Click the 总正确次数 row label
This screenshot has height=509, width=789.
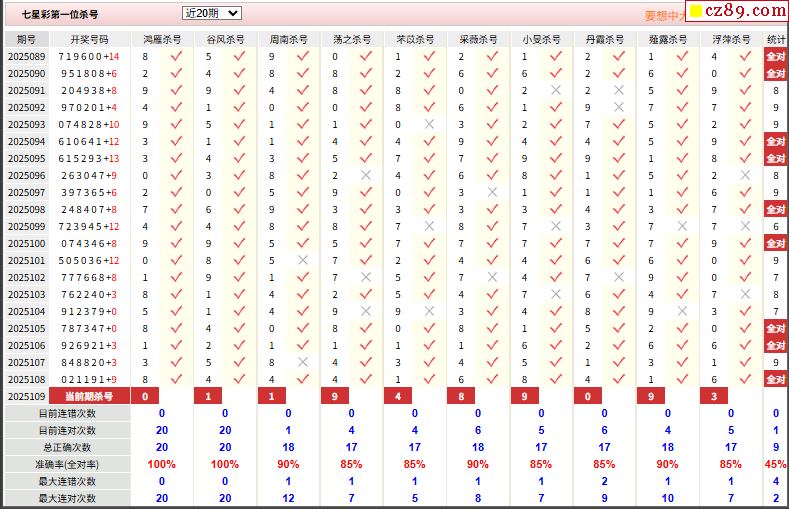point(67,447)
